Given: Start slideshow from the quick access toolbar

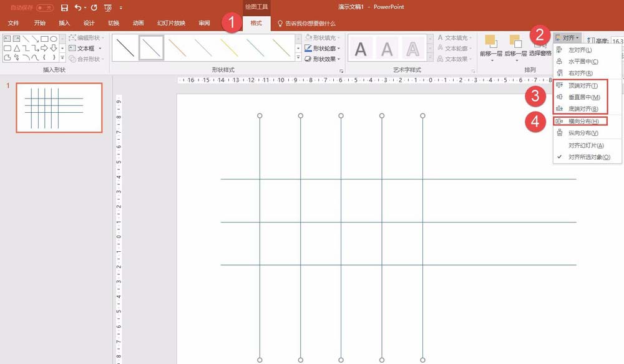Looking at the screenshot, I should (x=107, y=8).
